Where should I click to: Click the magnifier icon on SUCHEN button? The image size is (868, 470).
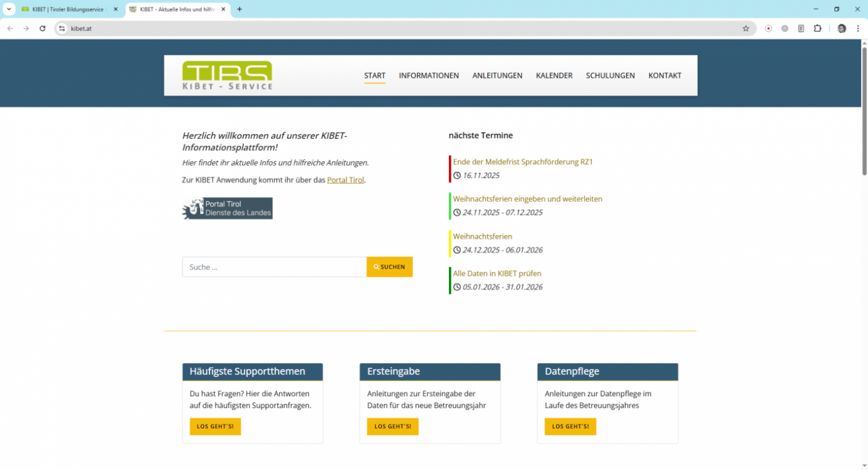378,267
